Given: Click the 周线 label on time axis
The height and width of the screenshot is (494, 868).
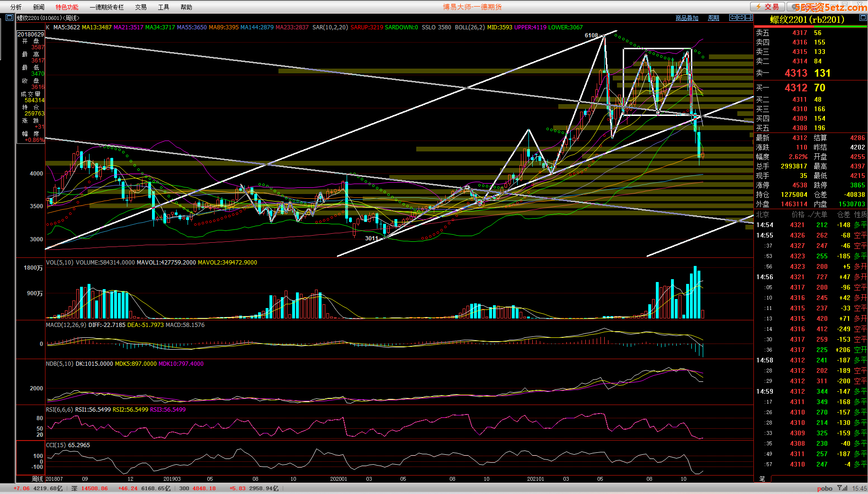Looking at the screenshot, I should (37, 479).
